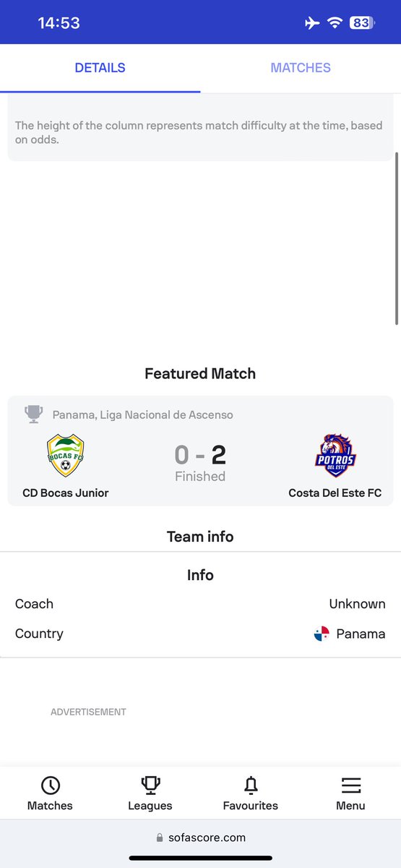
Task: Tap the airplane mode status icon
Action: coord(312,23)
